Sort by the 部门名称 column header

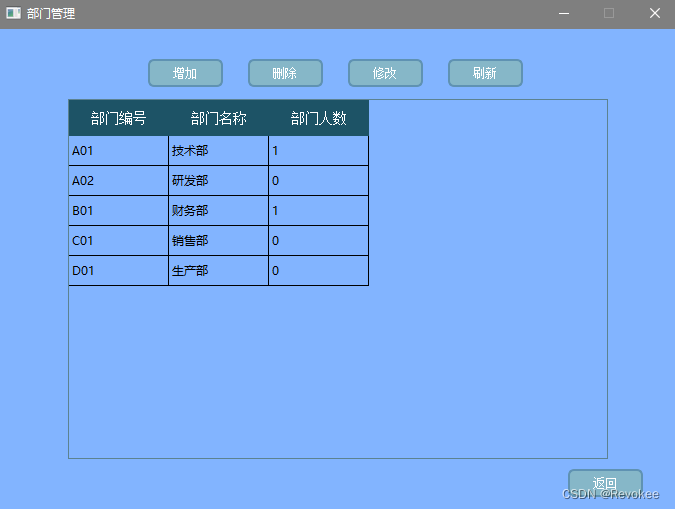[218, 118]
